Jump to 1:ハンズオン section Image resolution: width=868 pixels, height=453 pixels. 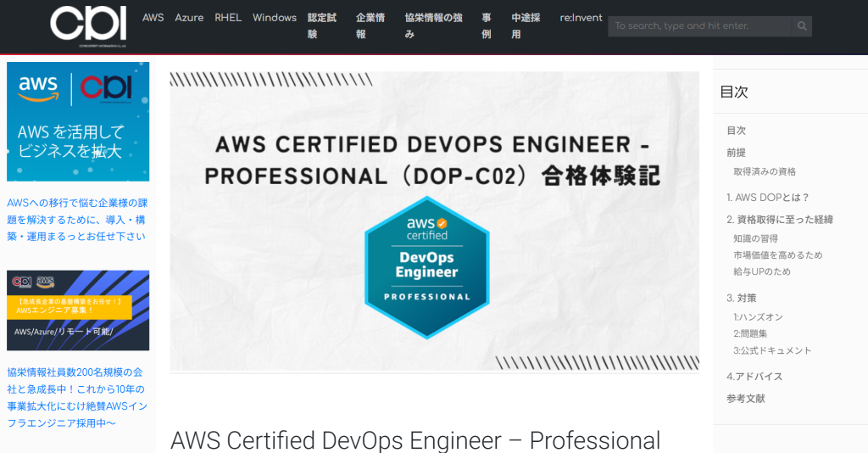pyautogui.click(x=759, y=317)
